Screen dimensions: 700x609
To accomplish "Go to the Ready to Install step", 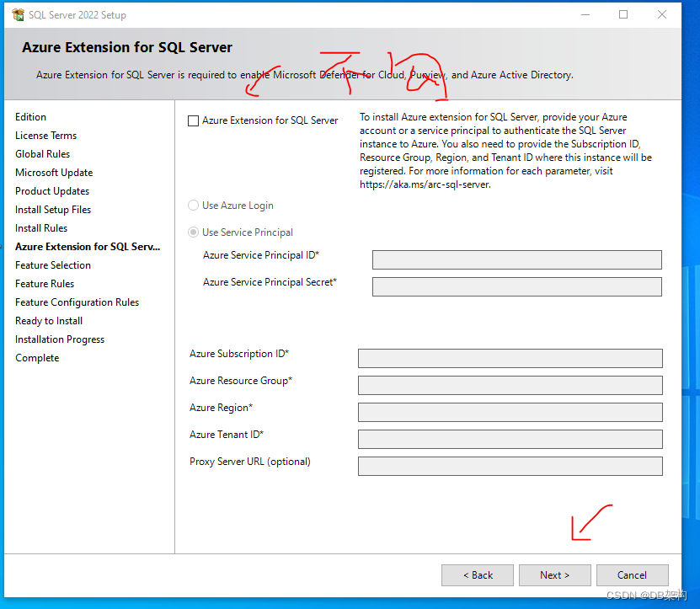I will pos(48,320).
